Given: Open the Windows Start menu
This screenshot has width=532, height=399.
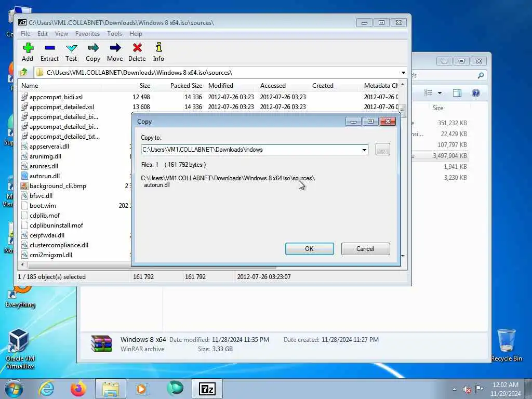Looking at the screenshot, I should (x=14, y=389).
